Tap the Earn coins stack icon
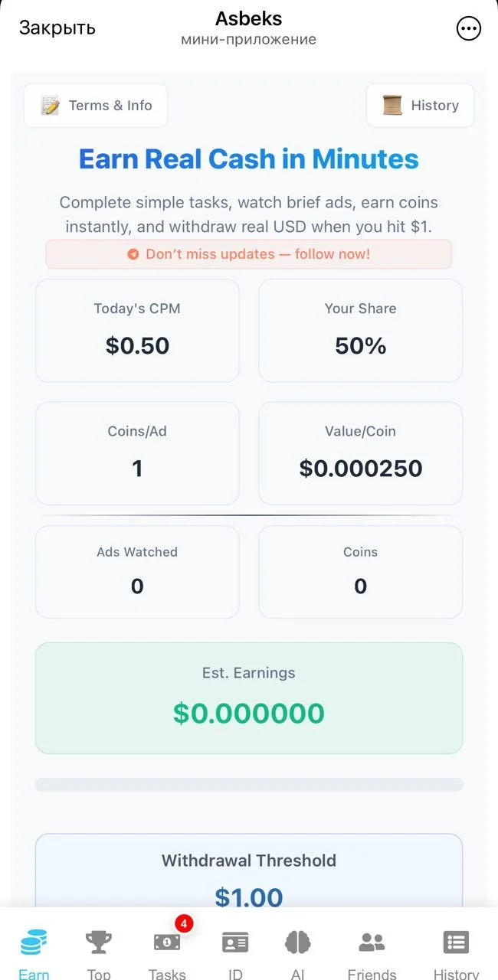Viewport: 498px width, 980px height. [34, 942]
